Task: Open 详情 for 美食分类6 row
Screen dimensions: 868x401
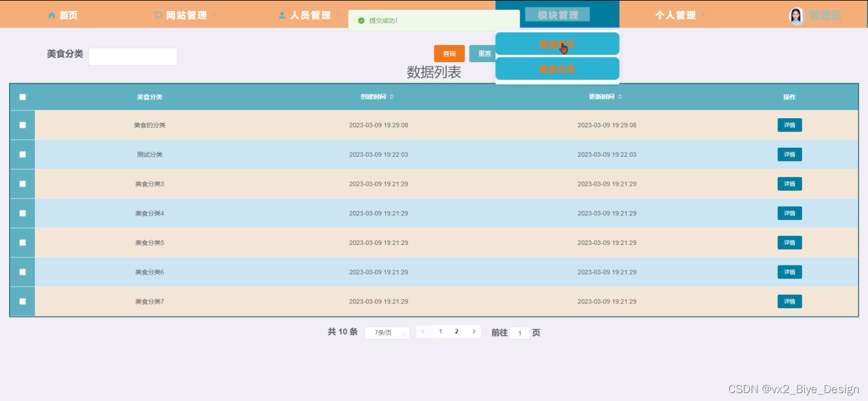Action: click(790, 272)
